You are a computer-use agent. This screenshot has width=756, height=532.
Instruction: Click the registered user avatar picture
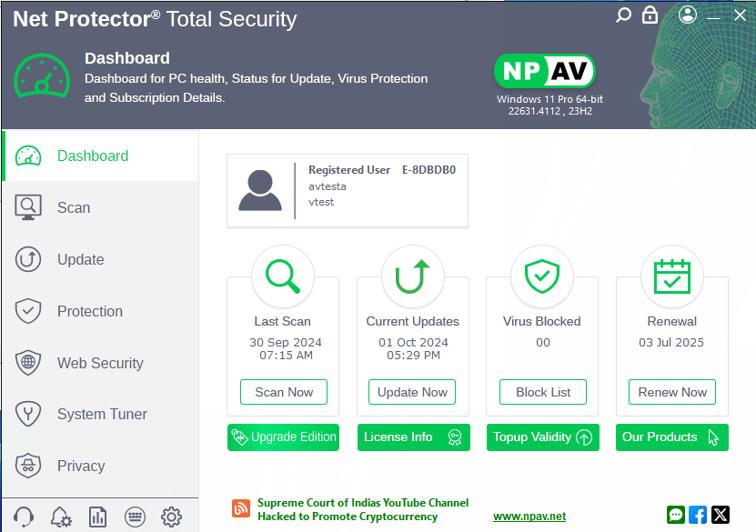point(259,191)
